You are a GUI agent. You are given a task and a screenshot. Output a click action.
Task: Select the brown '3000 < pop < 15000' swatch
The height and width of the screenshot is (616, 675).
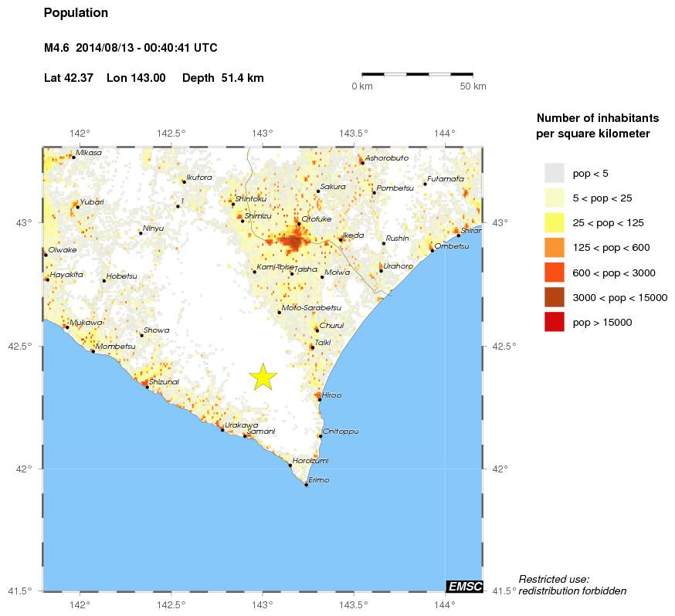point(554,297)
